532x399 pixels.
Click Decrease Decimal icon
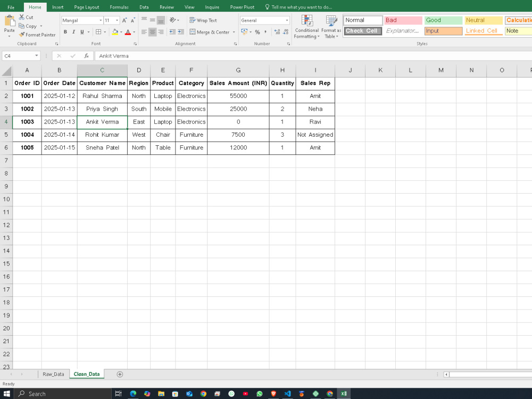point(286,32)
